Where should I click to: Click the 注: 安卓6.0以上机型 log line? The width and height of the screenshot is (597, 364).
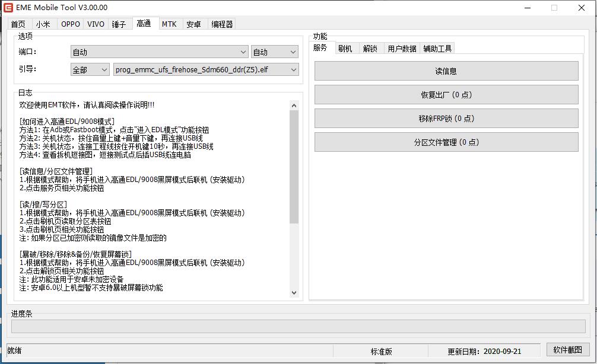coord(91,288)
